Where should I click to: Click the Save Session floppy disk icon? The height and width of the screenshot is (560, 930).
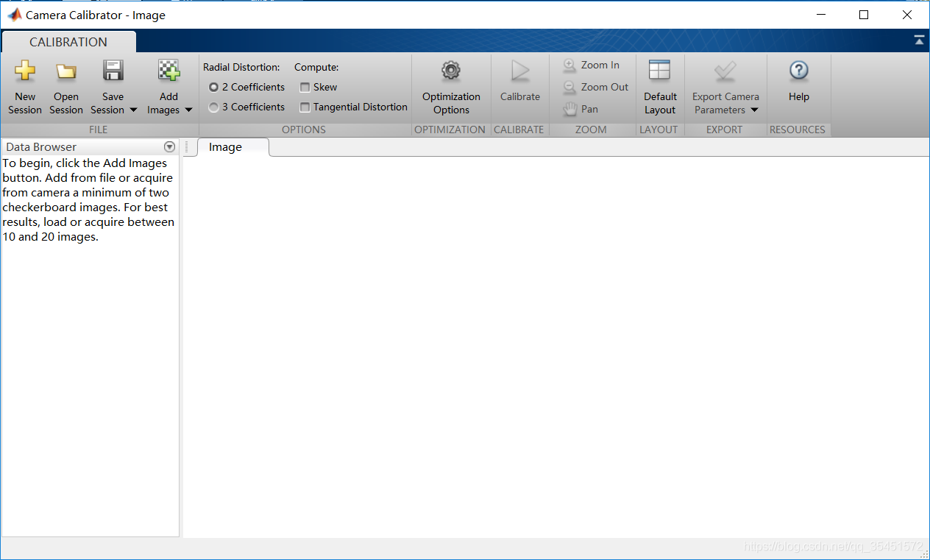(113, 71)
